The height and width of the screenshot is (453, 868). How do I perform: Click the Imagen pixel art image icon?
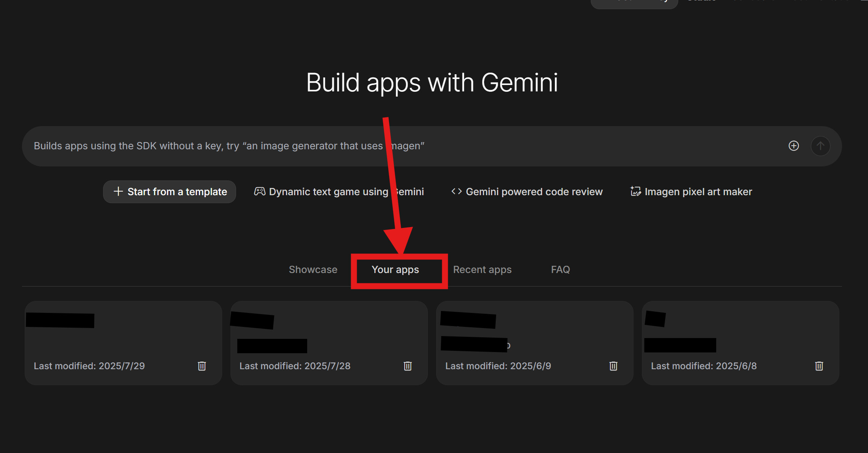click(635, 192)
